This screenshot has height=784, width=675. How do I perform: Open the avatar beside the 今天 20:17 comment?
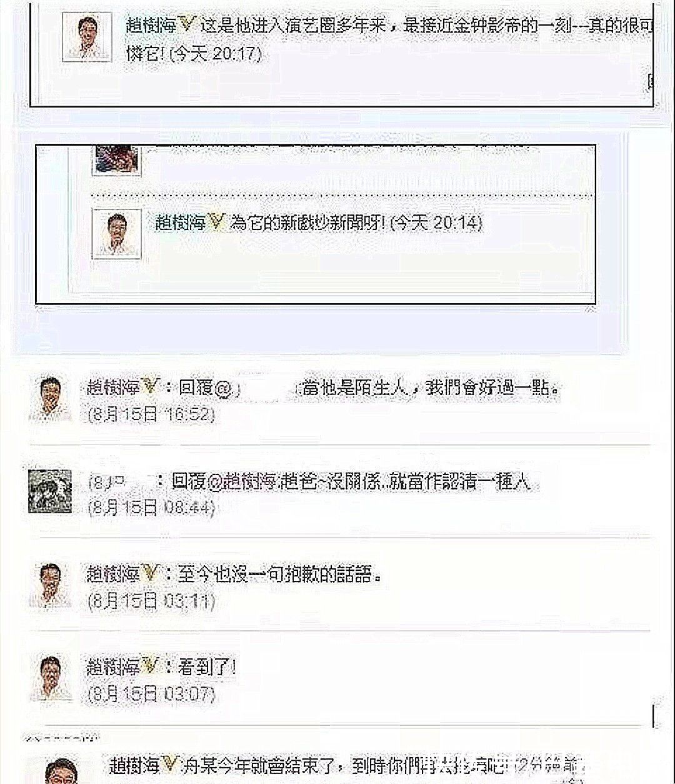(87, 37)
